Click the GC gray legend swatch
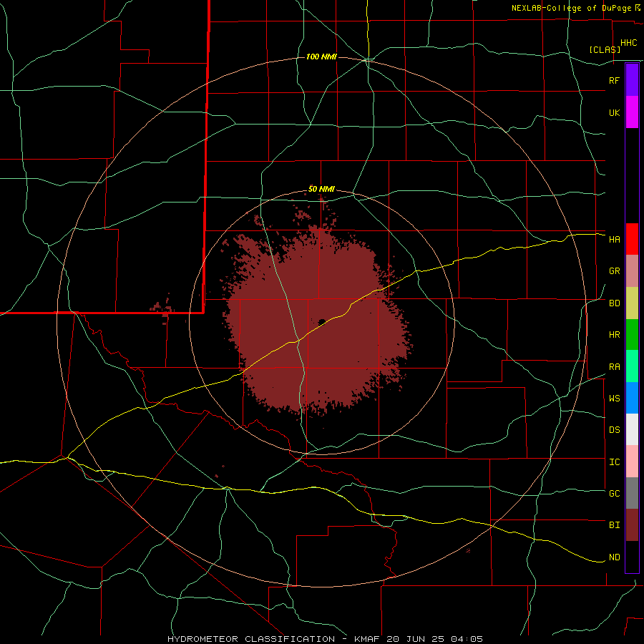Screen dimensions: 644x644 (x=632, y=493)
